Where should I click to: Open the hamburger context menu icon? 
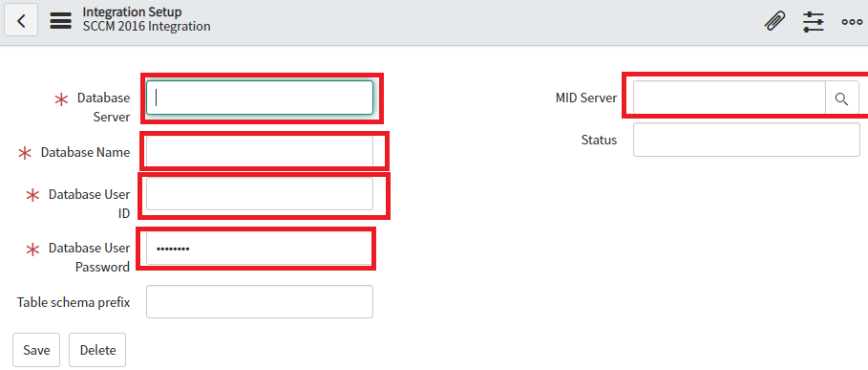[61, 21]
